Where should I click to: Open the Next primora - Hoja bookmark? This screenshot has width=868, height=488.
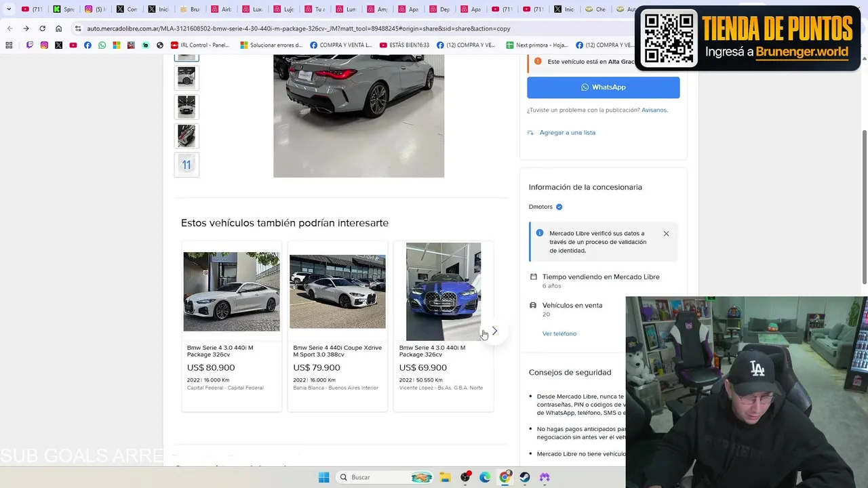(x=537, y=45)
